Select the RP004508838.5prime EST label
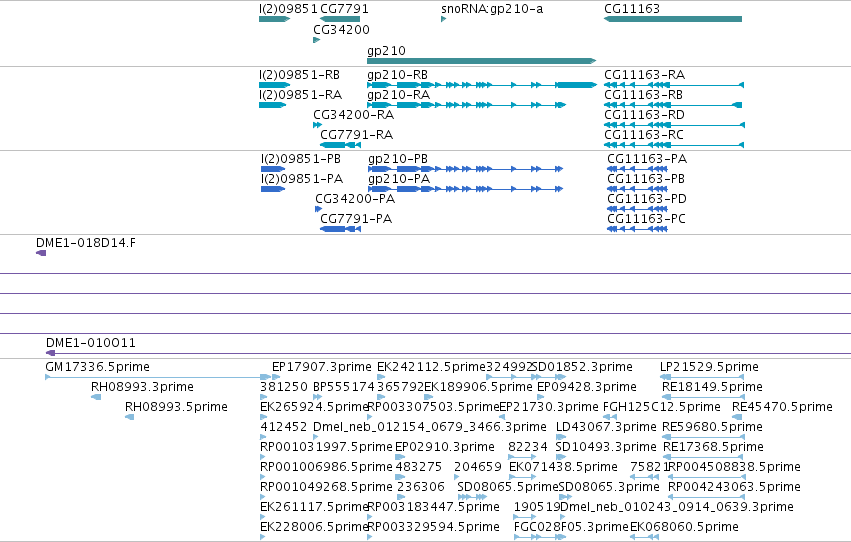 pos(735,467)
